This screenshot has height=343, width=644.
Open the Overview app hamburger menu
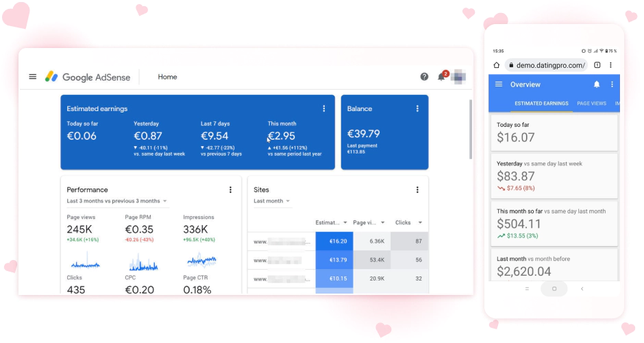tap(499, 84)
